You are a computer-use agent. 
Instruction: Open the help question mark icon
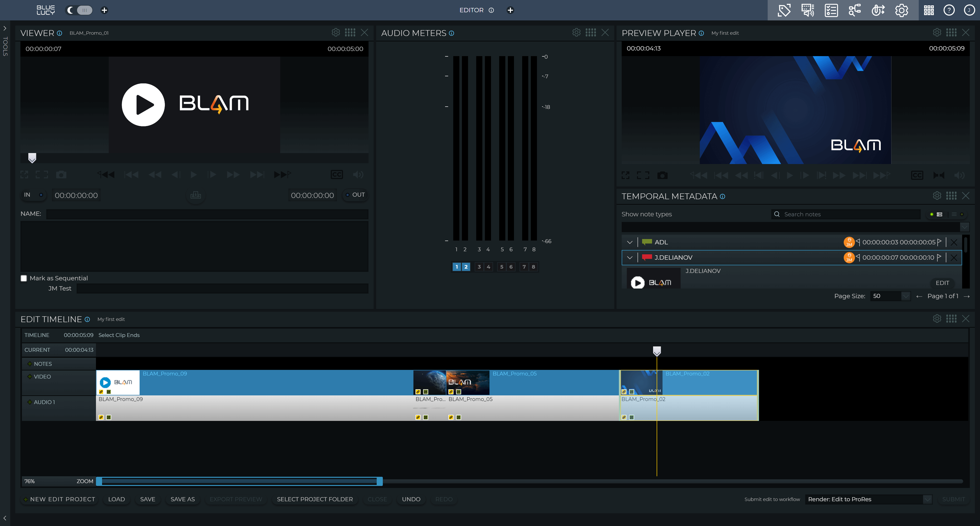tap(949, 10)
